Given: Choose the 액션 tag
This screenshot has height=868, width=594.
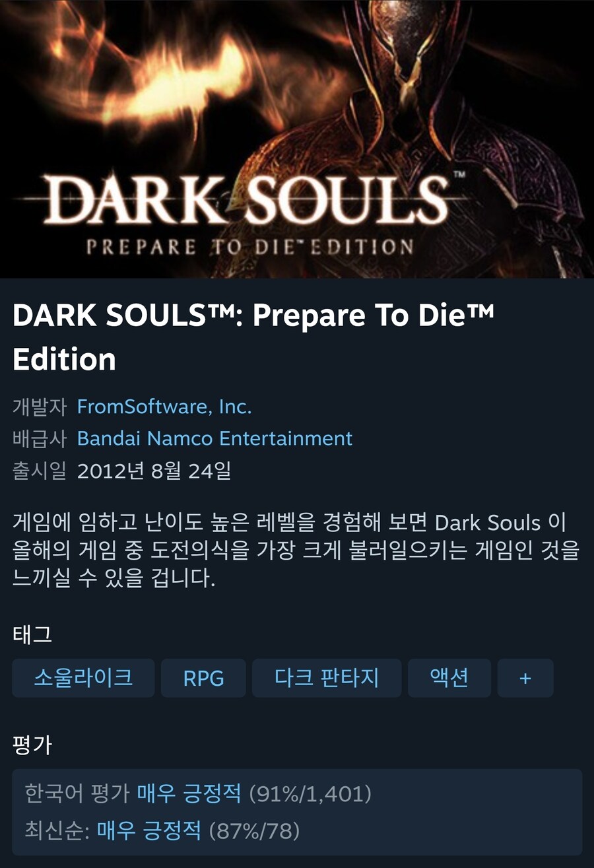Looking at the screenshot, I should click(449, 678).
